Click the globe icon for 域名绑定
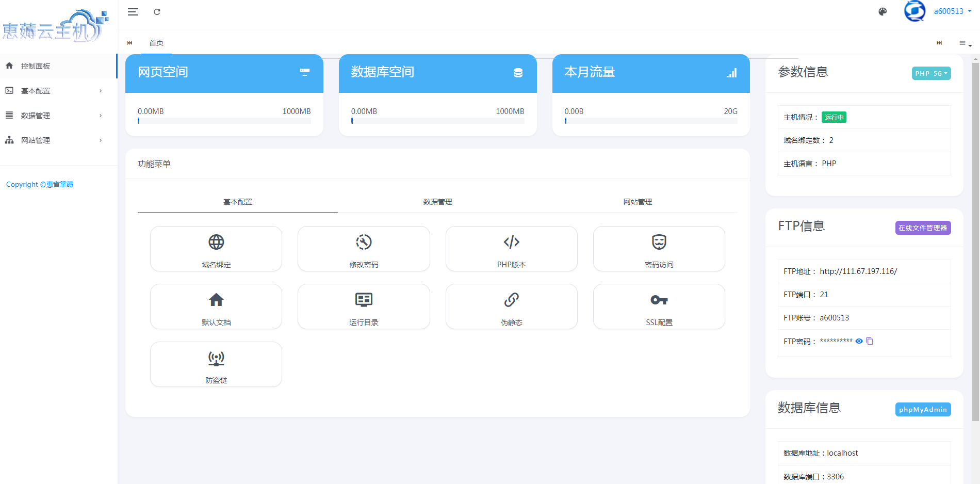Screen dimensions: 980x484 click(216, 242)
